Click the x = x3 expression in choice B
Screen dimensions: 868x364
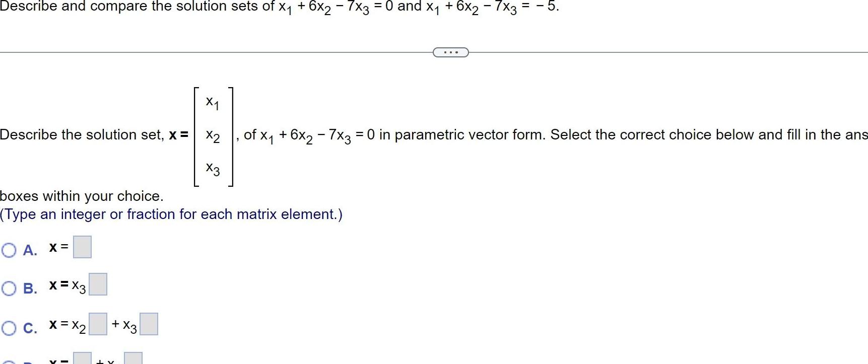[x=66, y=286]
